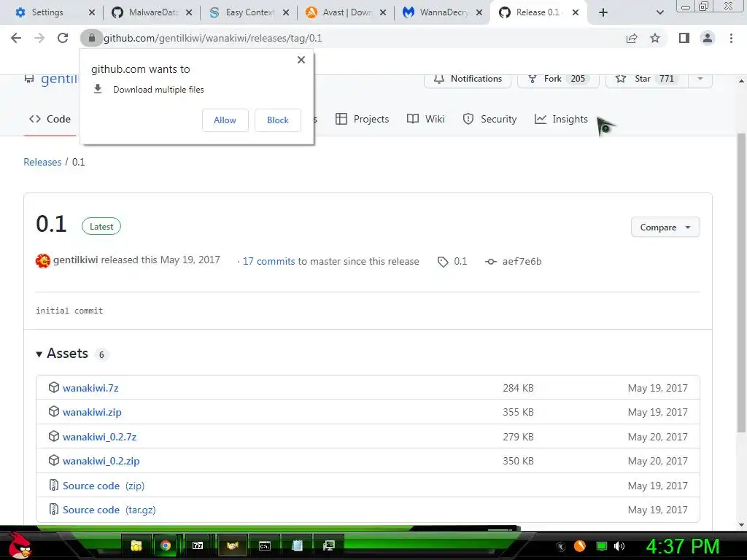View site information lock icon

tap(91, 38)
